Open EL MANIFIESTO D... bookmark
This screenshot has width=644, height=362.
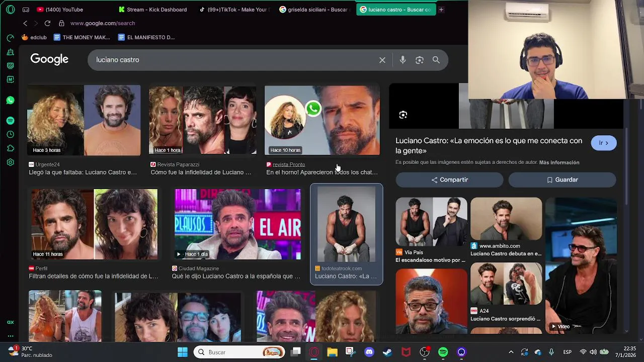tap(146, 37)
